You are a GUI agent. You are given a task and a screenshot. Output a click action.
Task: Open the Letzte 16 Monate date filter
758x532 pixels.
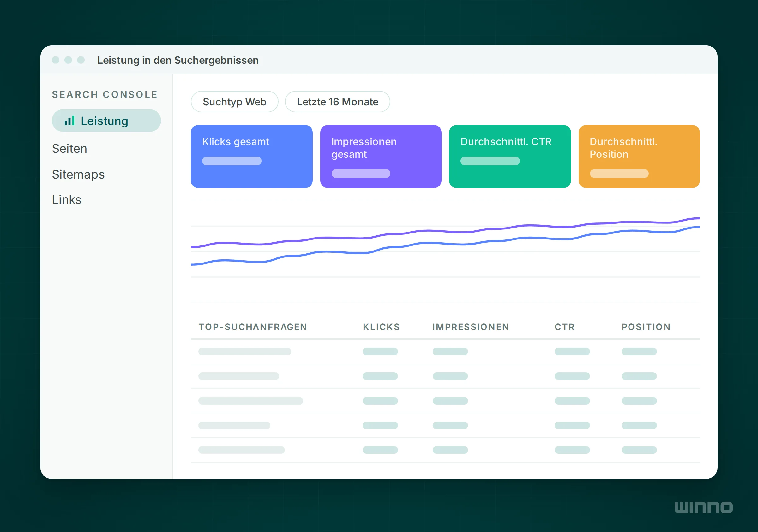337,102
